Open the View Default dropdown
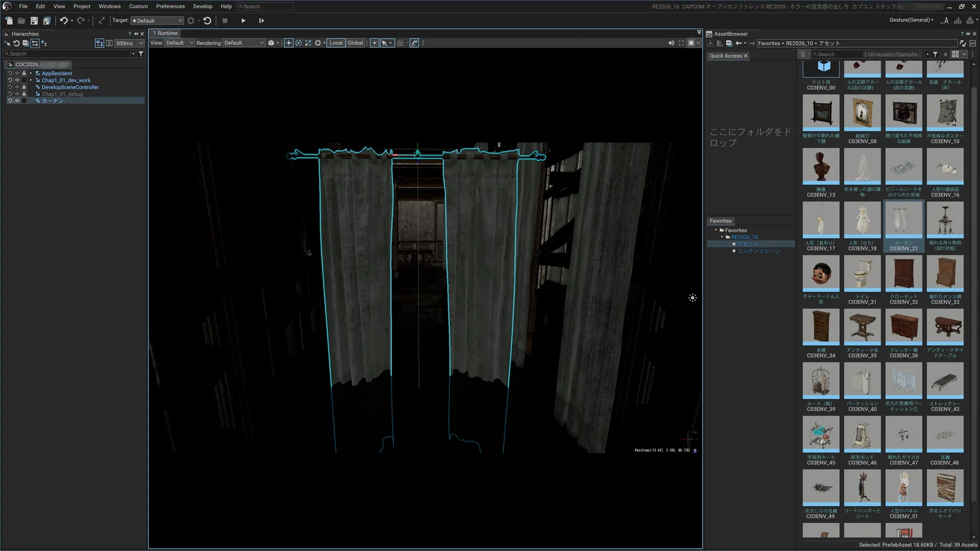The height and width of the screenshot is (551, 980). [179, 43]
